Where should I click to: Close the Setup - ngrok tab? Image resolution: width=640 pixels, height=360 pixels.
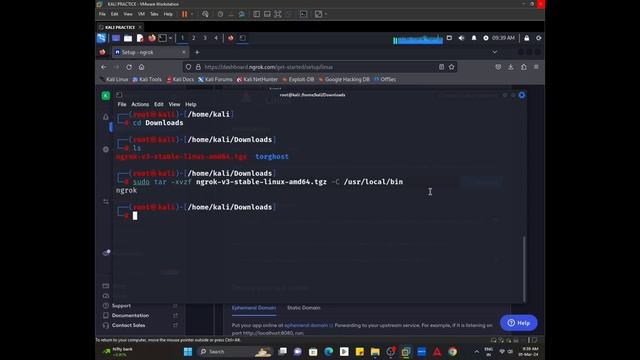click(x=184, y=52)
